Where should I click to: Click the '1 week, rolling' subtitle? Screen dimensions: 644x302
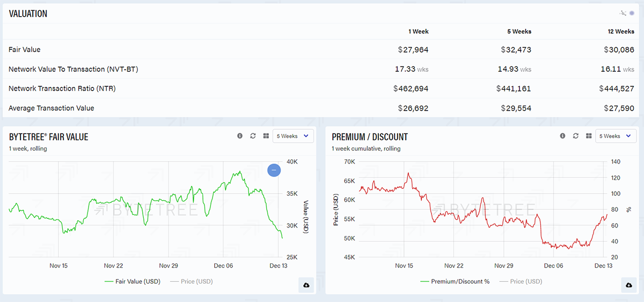pyautogui.click(x=28, y=149)
